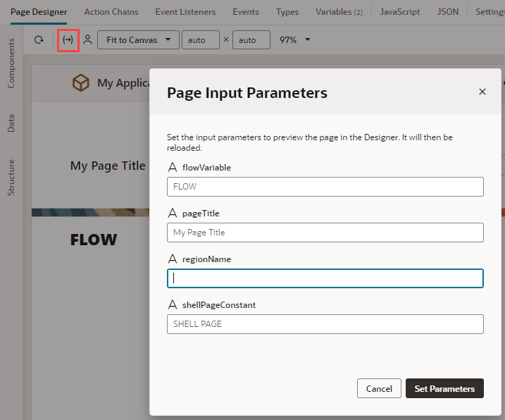The height and width of the screenshot is (420, 505).
Task: Click the string type icon beside regionName
Action: coord(173,259)
